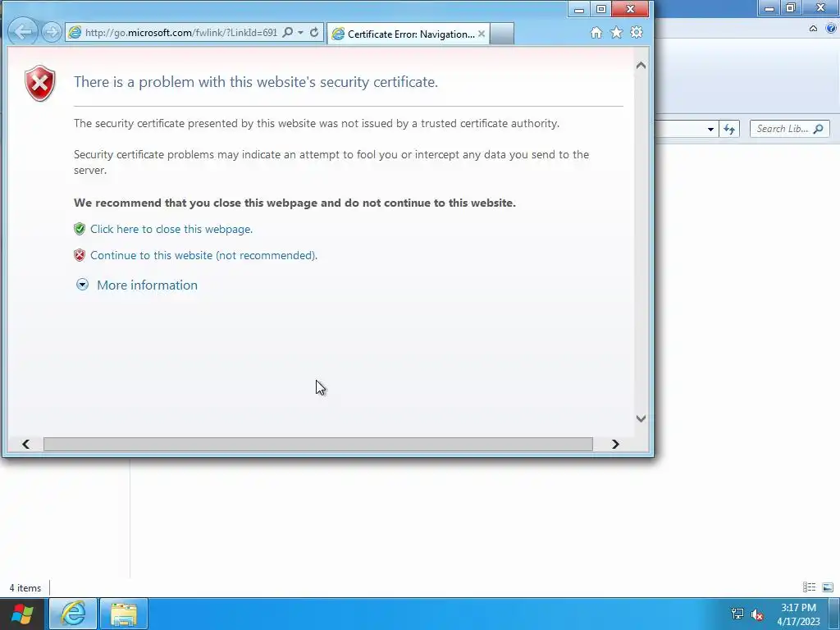Click File Explorer taskbar icon

[124, 614]
